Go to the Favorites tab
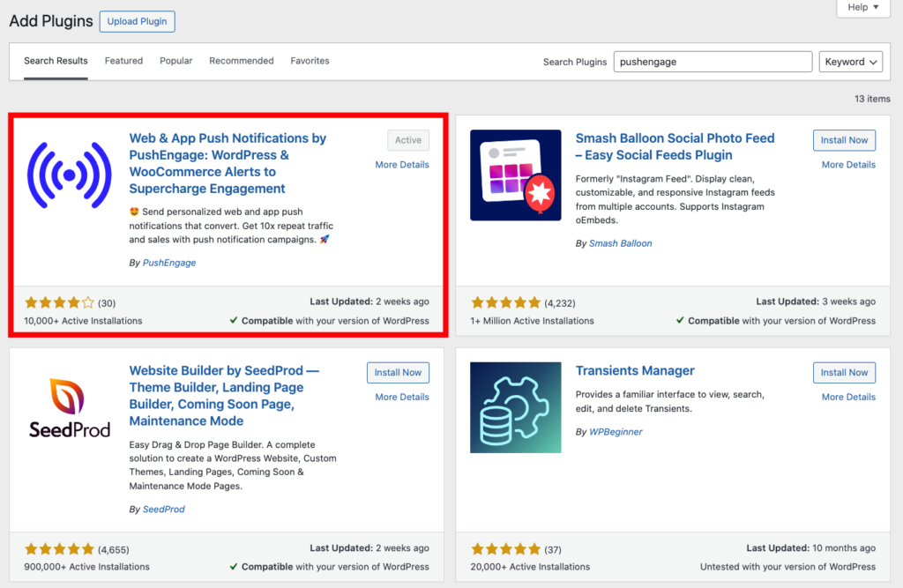Viewport: 903px width, 588px height. pyautogui.click(x=310, y=61)
